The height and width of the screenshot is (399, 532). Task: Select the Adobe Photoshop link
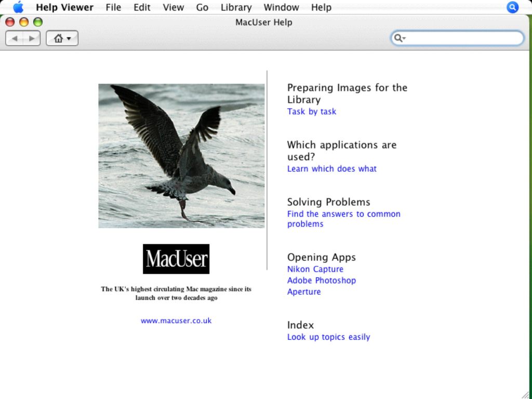coord(321,281)
